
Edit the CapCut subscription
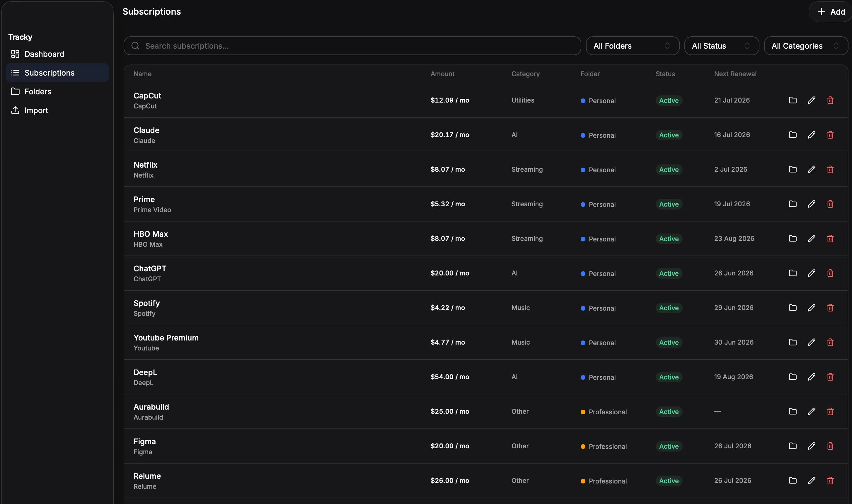click(x=811, y=100)
